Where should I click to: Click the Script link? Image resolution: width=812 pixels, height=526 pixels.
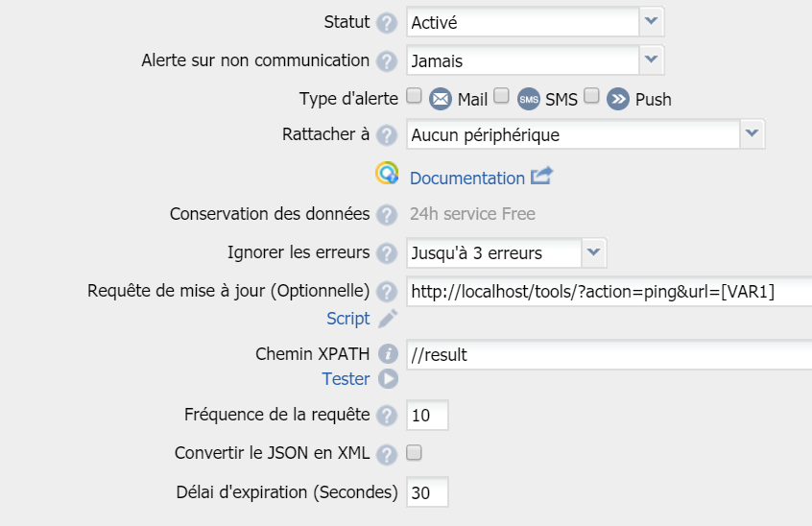point(347,319)
